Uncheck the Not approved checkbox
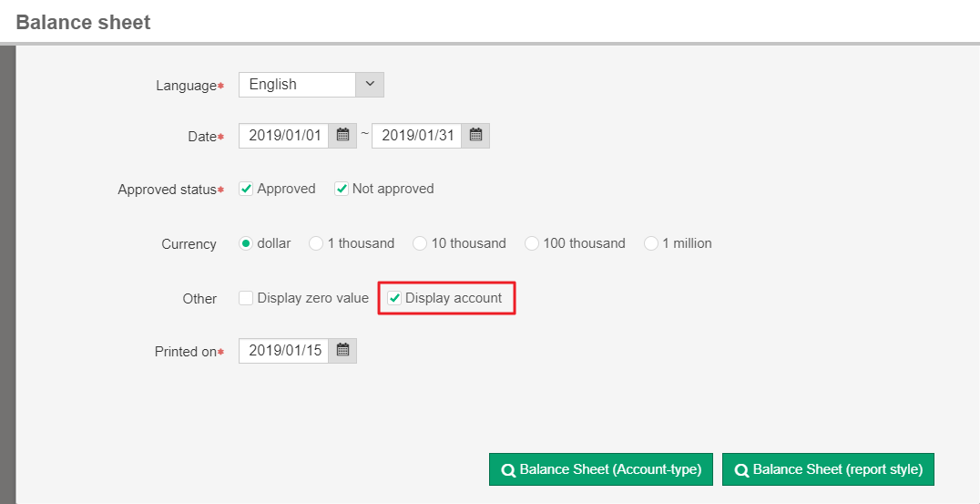The image size is (980, 504). (x=342, y=190)
